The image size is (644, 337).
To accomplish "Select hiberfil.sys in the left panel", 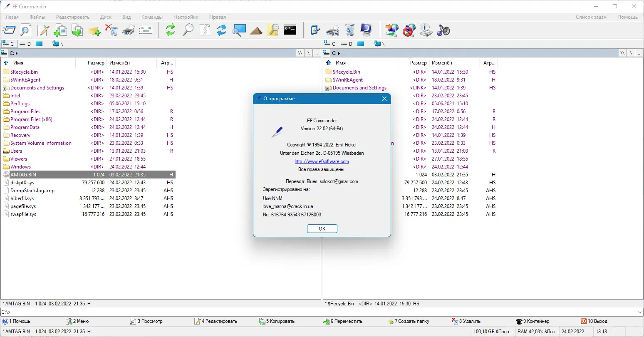I will [x=22, y=198].
